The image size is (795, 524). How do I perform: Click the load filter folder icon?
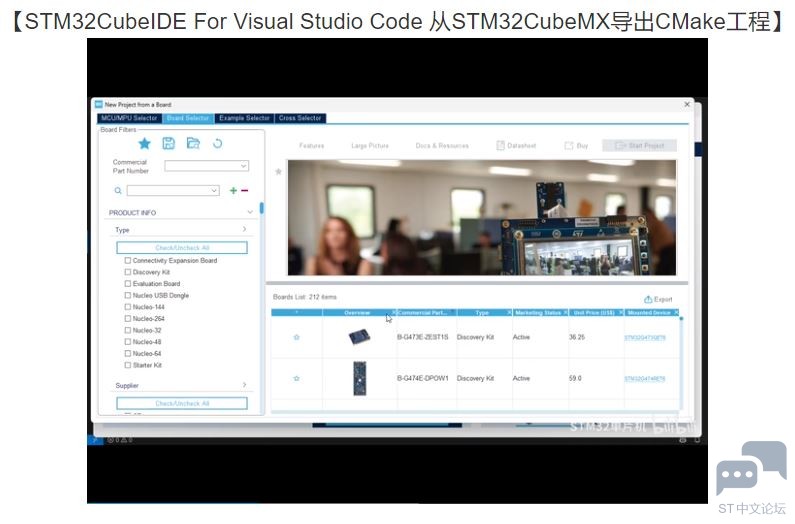(193, 144)
